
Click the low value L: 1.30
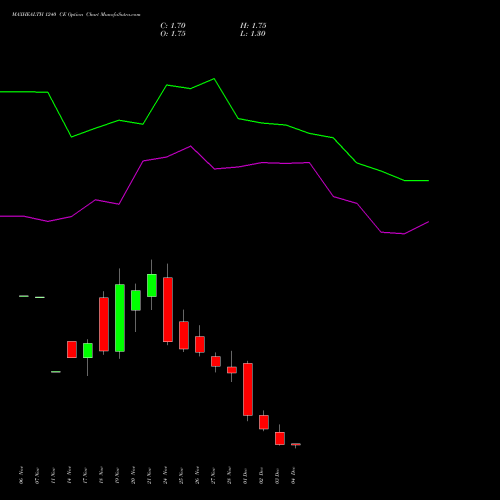253,34
